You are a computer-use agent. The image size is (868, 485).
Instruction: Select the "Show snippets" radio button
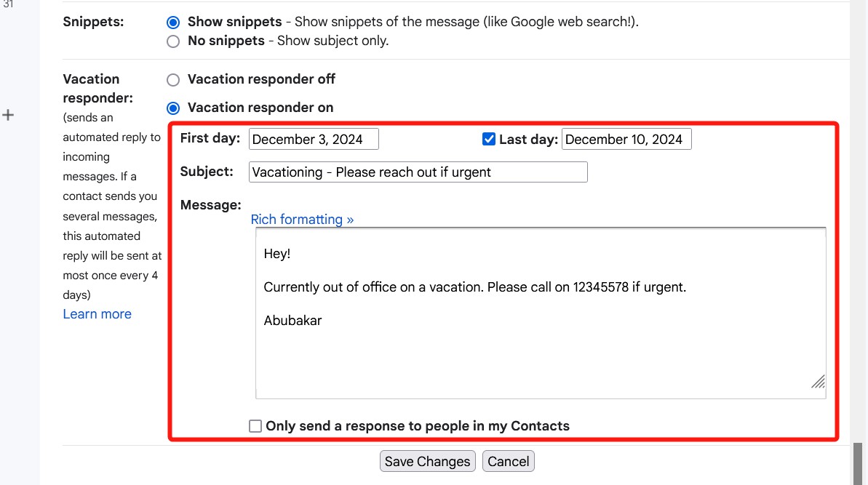point(172,22)
